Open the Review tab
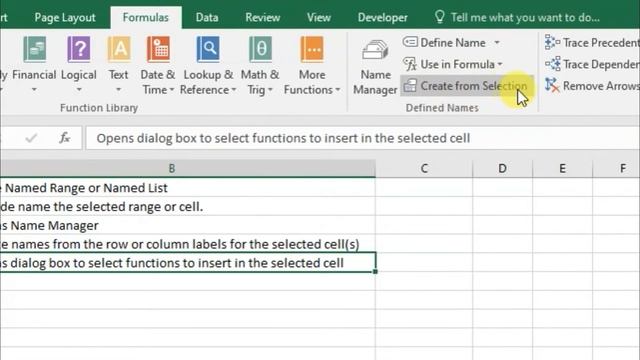The width and height of the screenshot is (640, 360). [x=262, y=18]
